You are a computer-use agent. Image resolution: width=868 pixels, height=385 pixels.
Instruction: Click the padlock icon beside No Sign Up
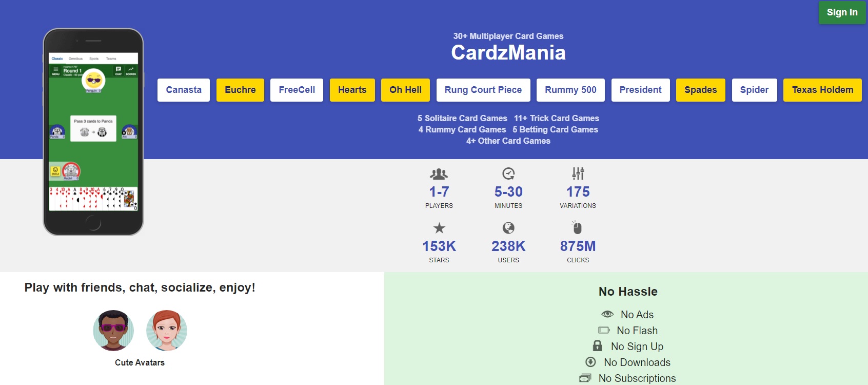(597, 345)
